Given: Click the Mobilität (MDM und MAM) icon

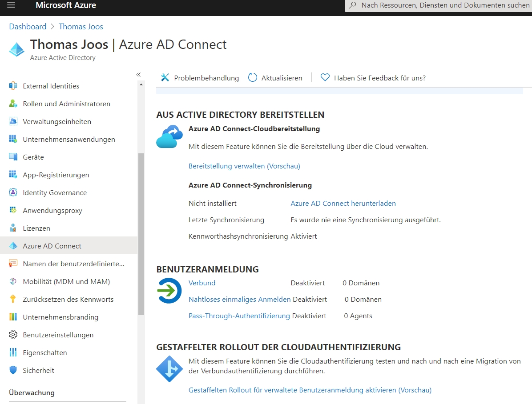Looking at the screenshot, I should 13,281.
